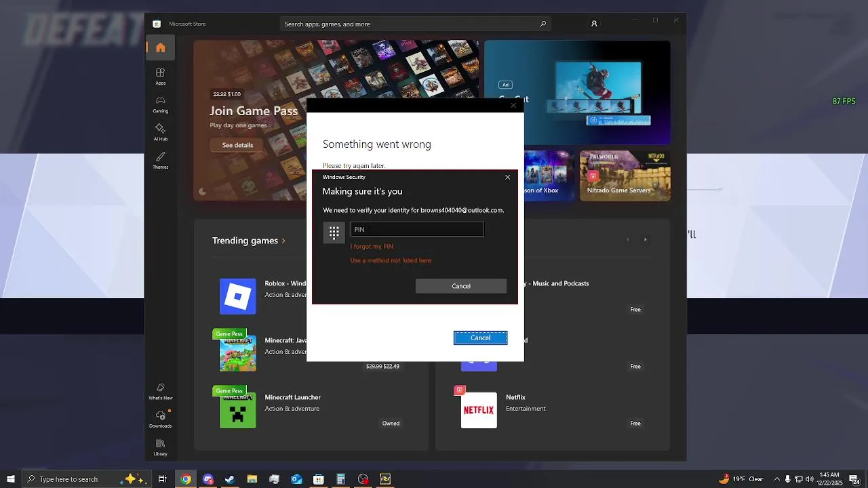Open the Apps section in sidebar
This screenshot has height=488, width=868.
pyautogui.click(x=160, y=76)
